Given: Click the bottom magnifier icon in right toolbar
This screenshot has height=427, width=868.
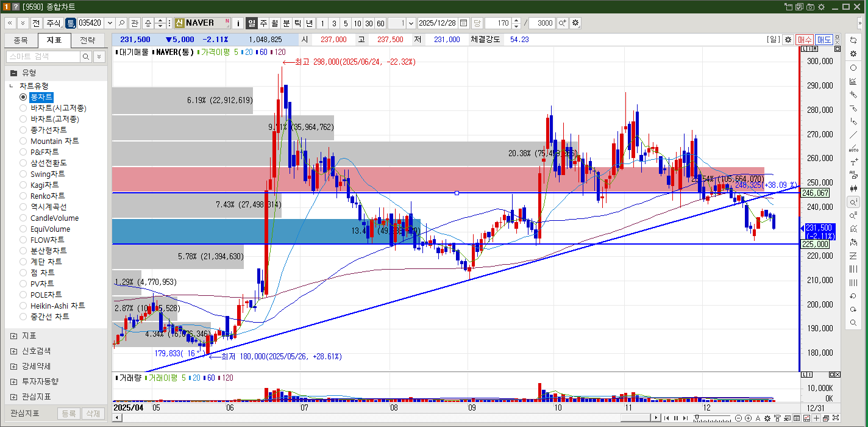Looking at the screenshot, I should point(853,323).
